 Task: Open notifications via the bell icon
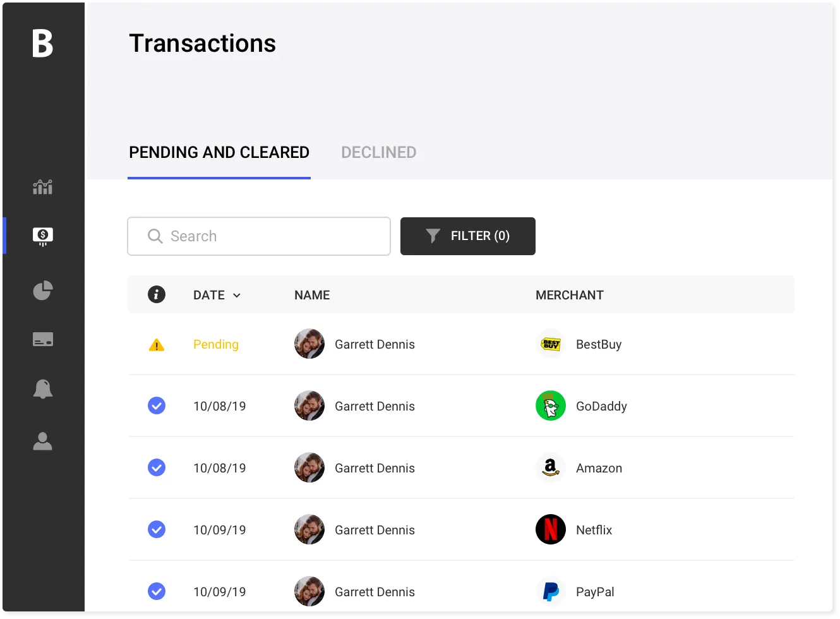pyautogui.click(x=42, y=389)
